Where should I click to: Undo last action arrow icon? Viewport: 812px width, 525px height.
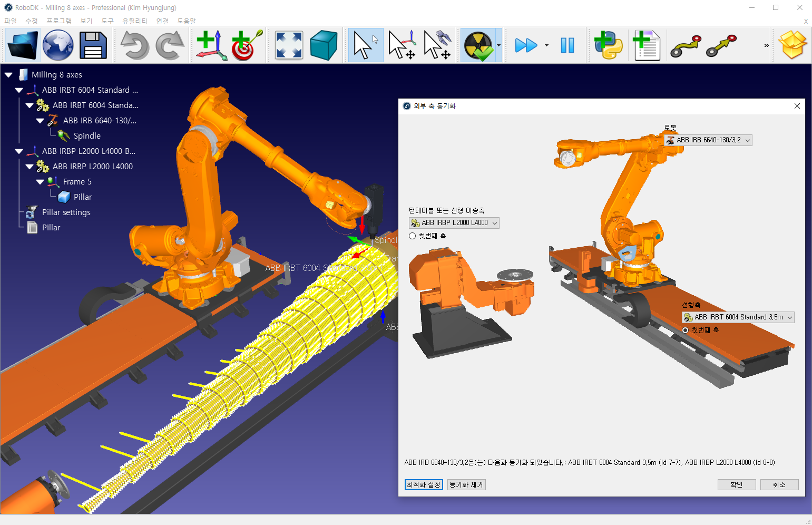click(x=135, y=45)
